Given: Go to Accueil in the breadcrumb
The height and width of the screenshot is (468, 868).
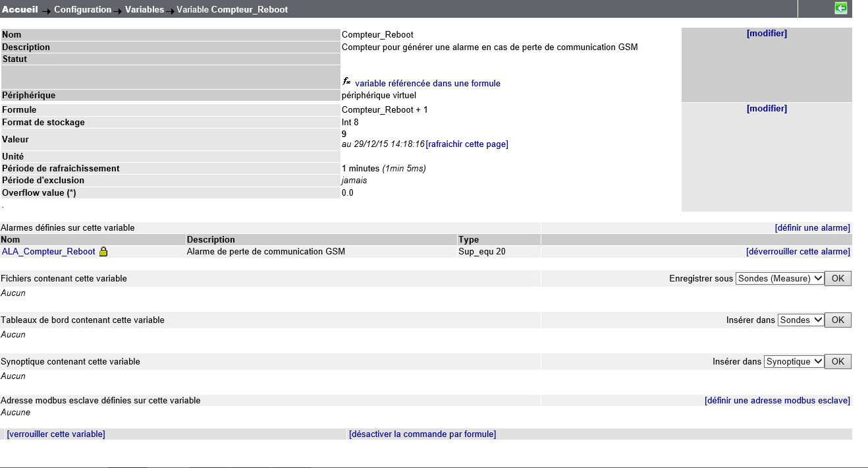Looking at the screenshot, I should pyautogui.click(x=20, y=9).
